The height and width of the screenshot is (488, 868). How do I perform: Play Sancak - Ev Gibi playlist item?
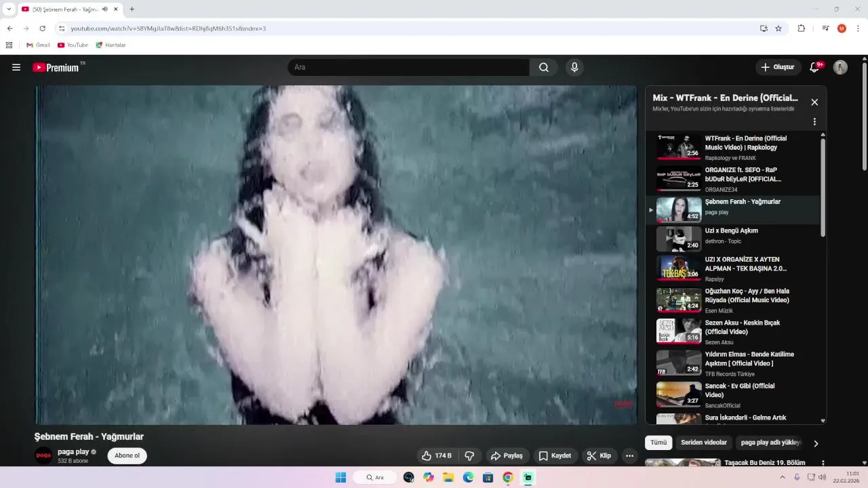coord(732,395)
